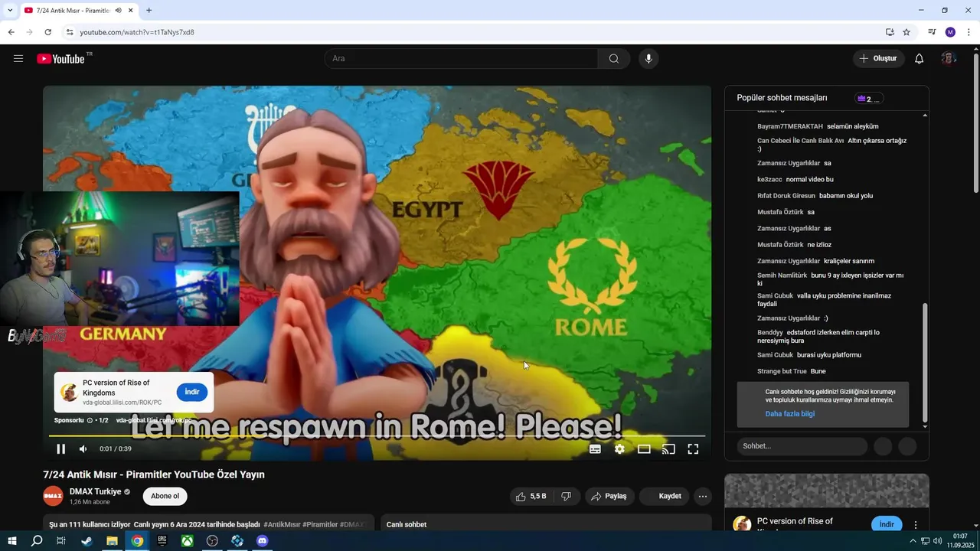980x551 pixels.
Task: Open the media control playlist icon
Action: point(932,32)
